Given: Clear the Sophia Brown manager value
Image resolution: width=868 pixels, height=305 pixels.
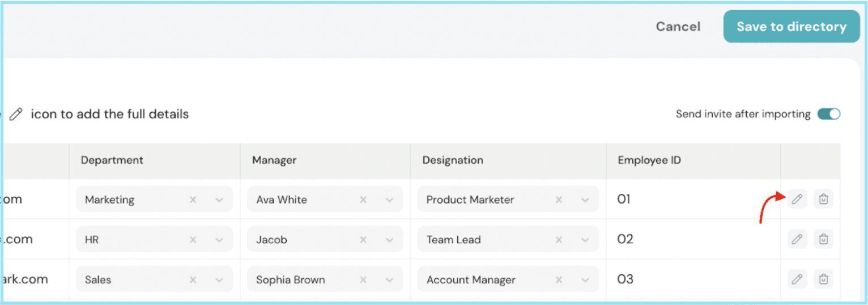Looking at the screenshot, I should [x=363, y=279].
